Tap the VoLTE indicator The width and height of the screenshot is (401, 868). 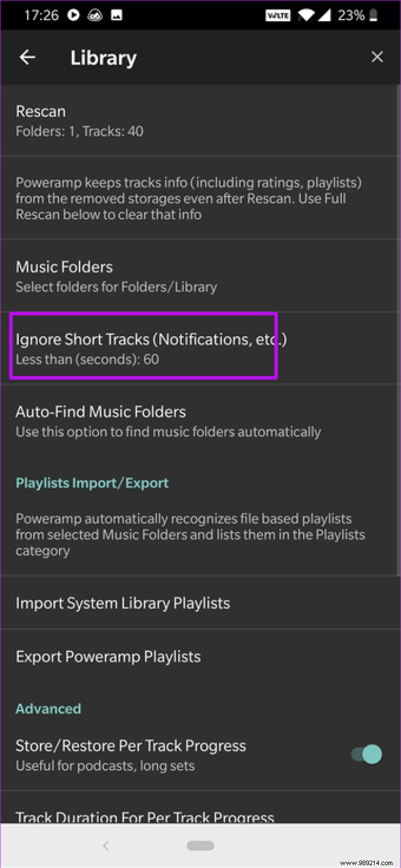(x=278, y=15)
